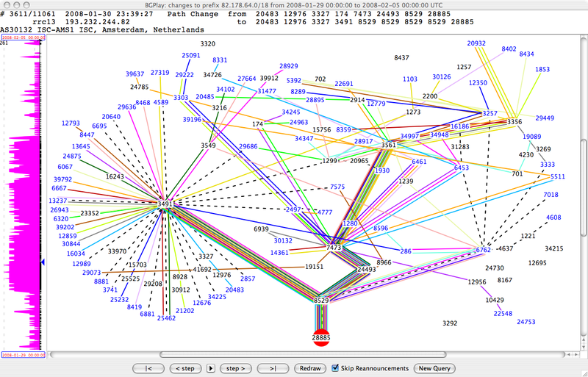588x377 pixels.
Task: Click the start date box 2008-01-29 in timeline
Action: (24, 355)
